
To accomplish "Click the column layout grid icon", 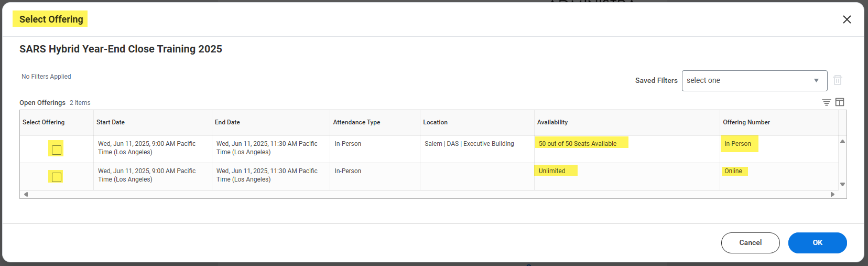I will 840,102.
